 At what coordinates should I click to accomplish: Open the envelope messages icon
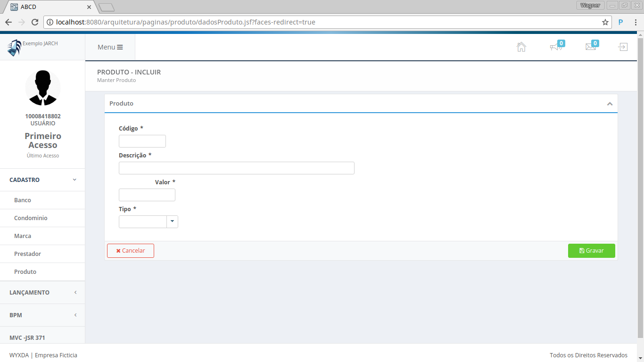590,47
